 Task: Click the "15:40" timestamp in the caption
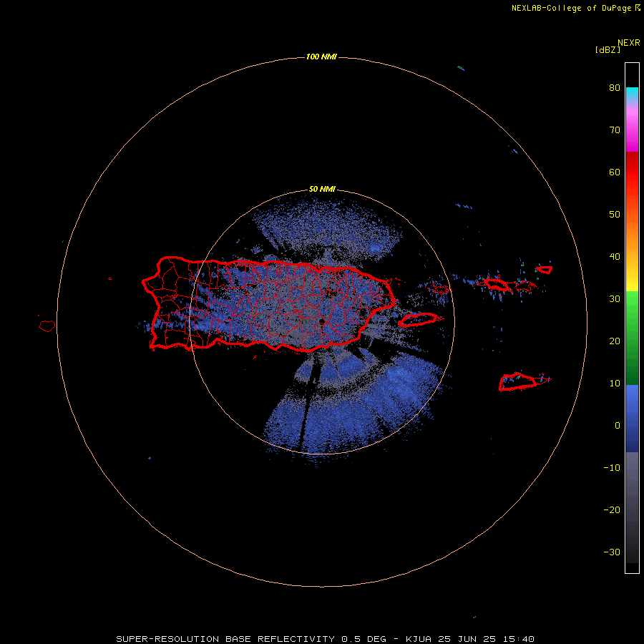(x=519, y=639)
